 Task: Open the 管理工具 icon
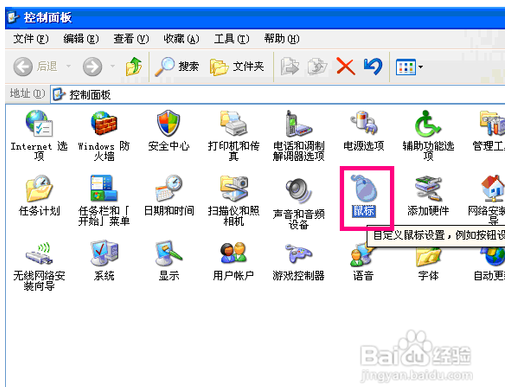(x=492, y=124)
